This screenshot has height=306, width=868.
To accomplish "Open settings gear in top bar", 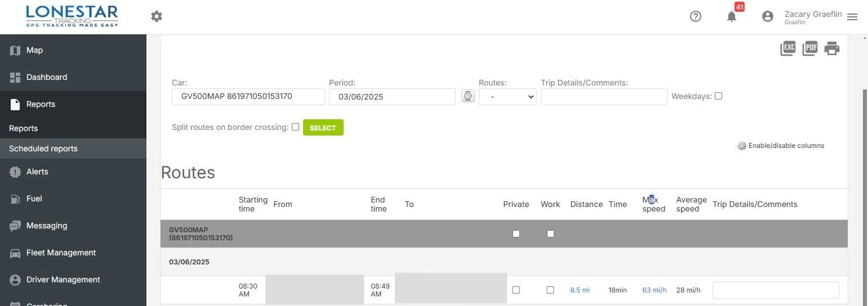I will pos(157,16).
